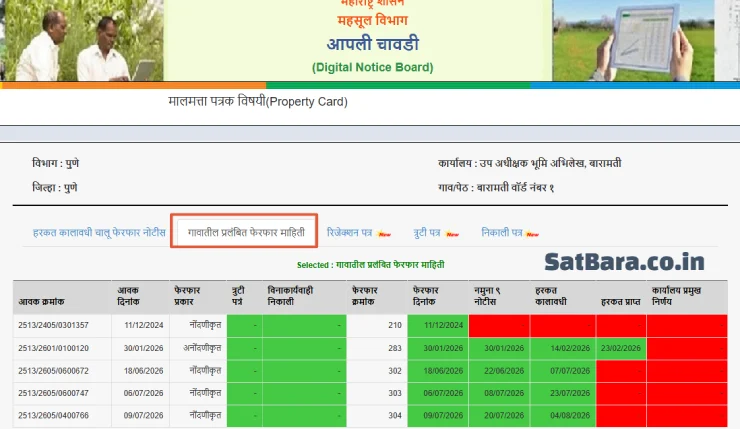Select the गावातील प्रलंबित फेरफार माहिती tab
740x429 pixels.
pos(246,233)
